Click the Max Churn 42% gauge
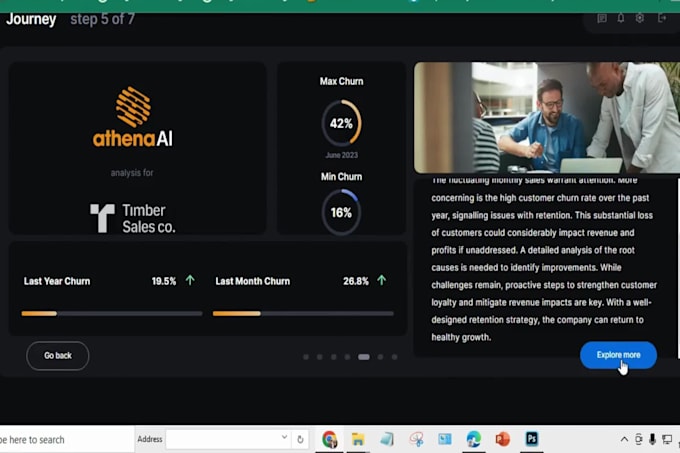The height and width of the screenshot is (453, 680). (x=341, y=123)
